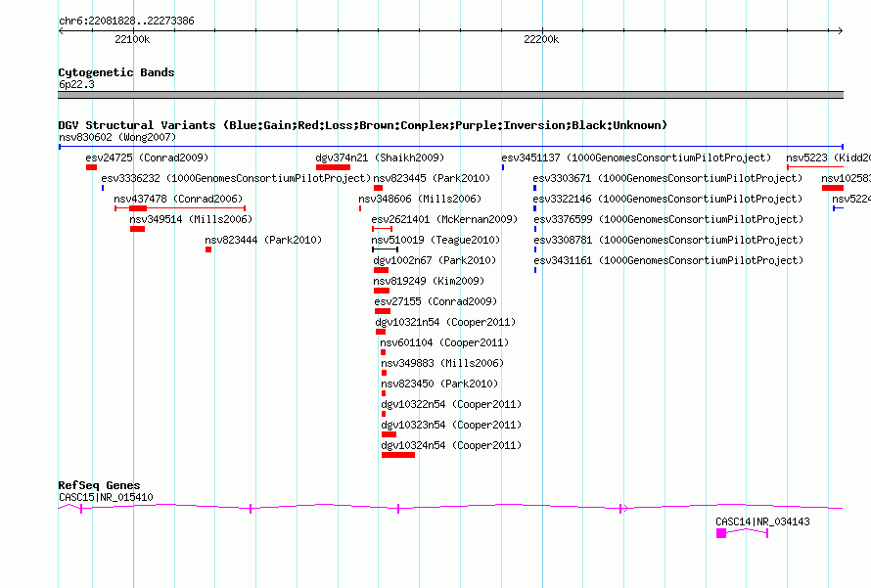Open esv3431161 1000GenomesConsortiumPilotProject label
Image resolution: width=871 pixels, height=588 pixels.
click(668, 260)
